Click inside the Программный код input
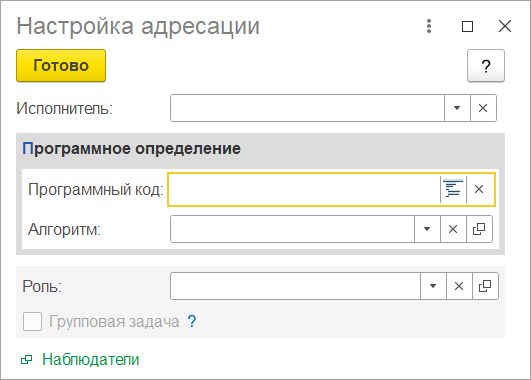Screen dimensions: 531x380 [x=304, y=189]
